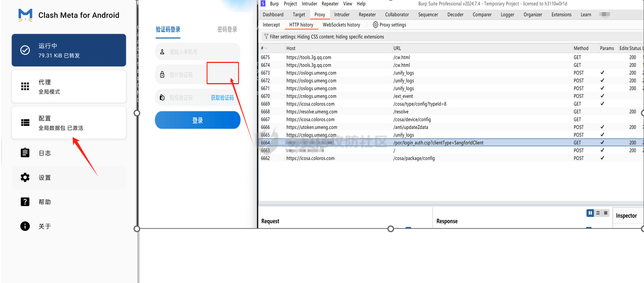
Task: Select row 6669 /cosa/type/config request
Action: 451,104
